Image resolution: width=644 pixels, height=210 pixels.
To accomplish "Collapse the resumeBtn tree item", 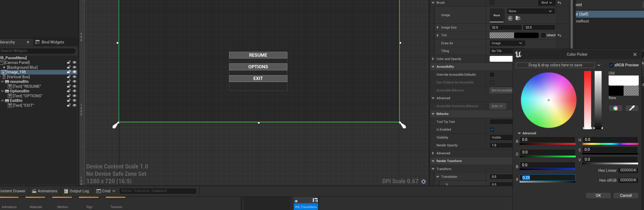I will coord(3,82).
